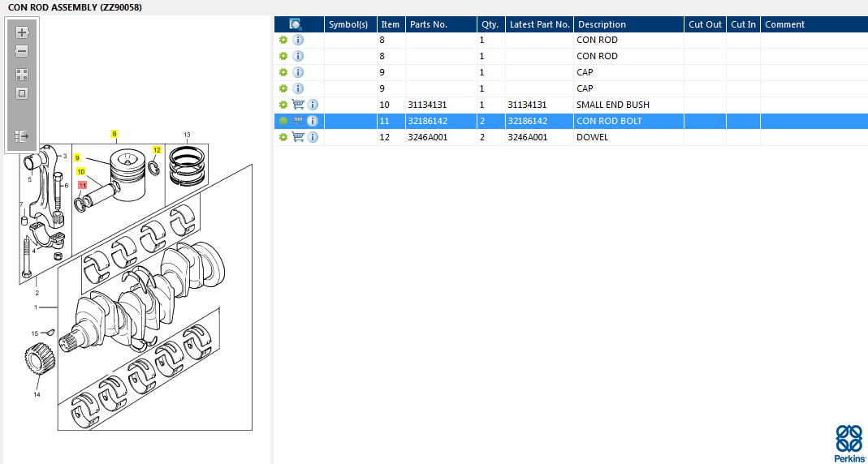The image size is (868, 464).
Task: Click the Latest Part No. column header
Action: [540, 24]
